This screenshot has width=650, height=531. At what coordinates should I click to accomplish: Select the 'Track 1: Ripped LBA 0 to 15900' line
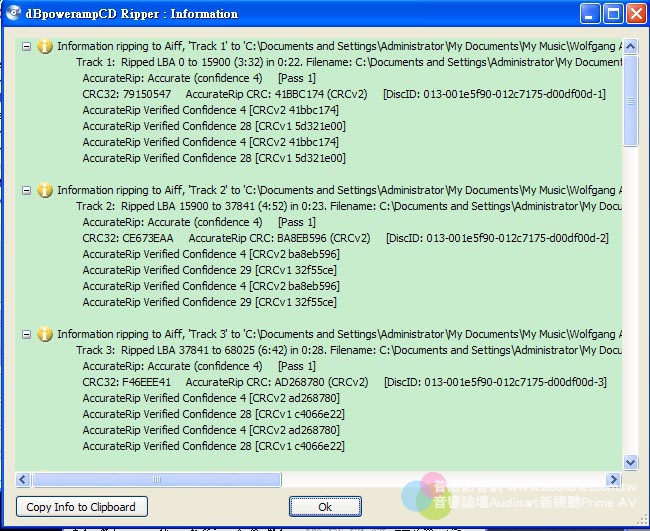[x=349, y=62]
